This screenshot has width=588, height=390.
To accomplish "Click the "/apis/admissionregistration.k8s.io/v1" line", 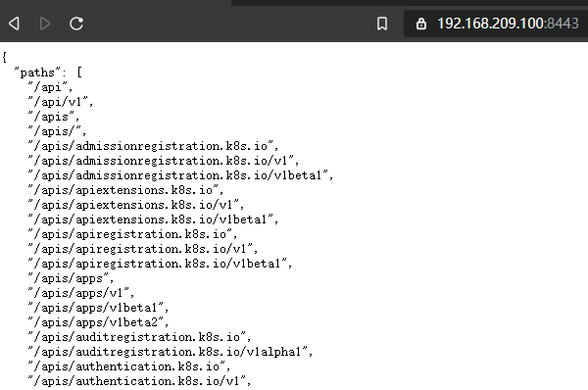I will click(x=163, y=160).
